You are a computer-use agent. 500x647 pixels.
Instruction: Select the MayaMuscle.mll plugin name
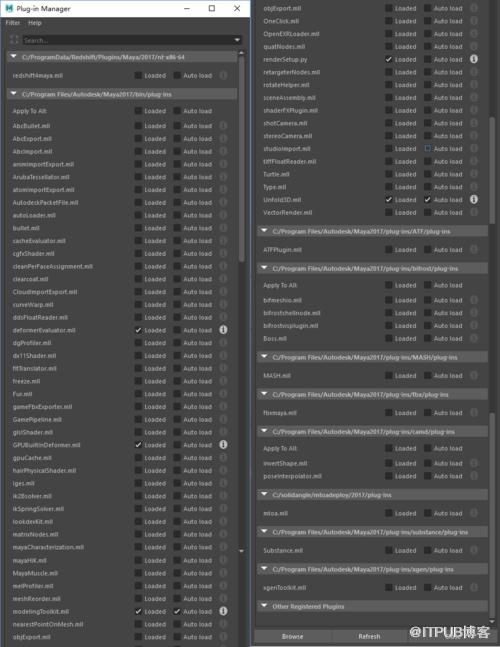tap(35, 573)
